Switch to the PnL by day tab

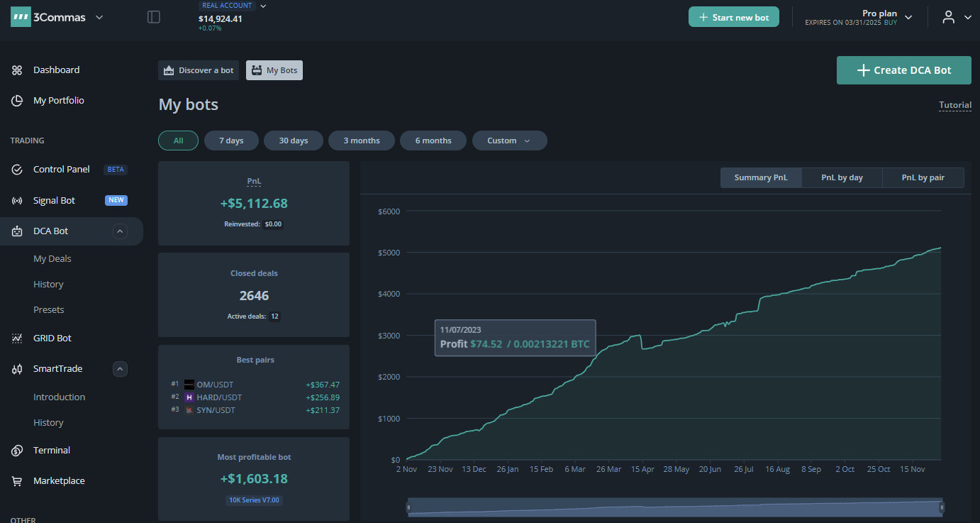tap(842, 177)
